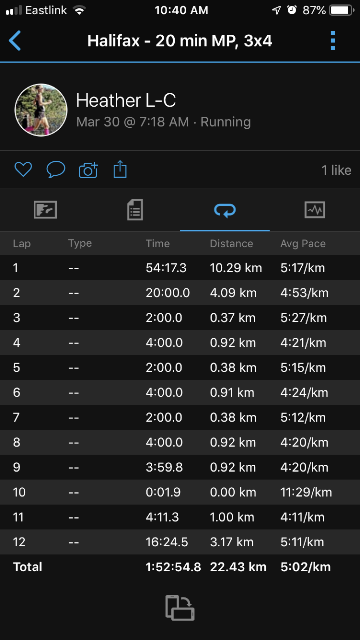Select lap 2 row 20:00.0
360x640 pixels.
[x=180, y=293]
